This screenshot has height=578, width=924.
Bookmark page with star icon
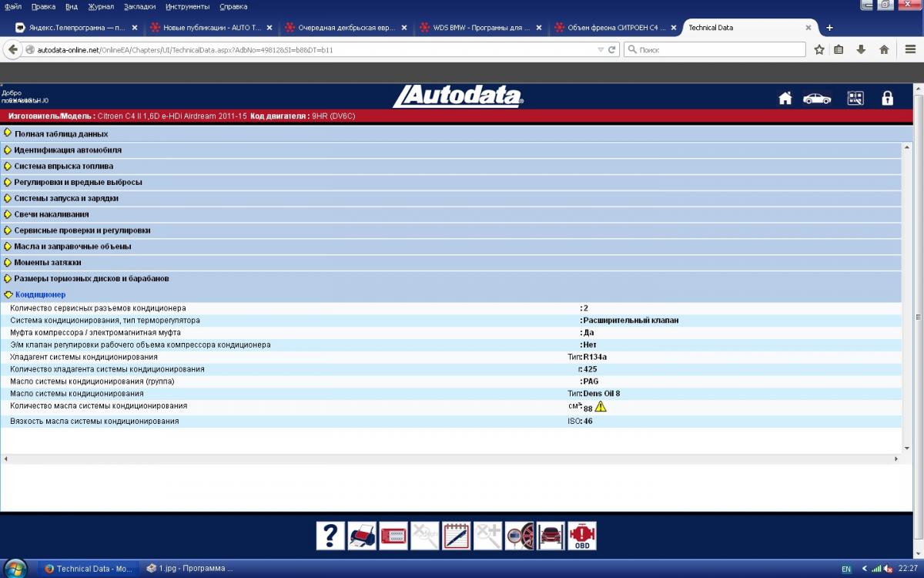coord(819,49)
